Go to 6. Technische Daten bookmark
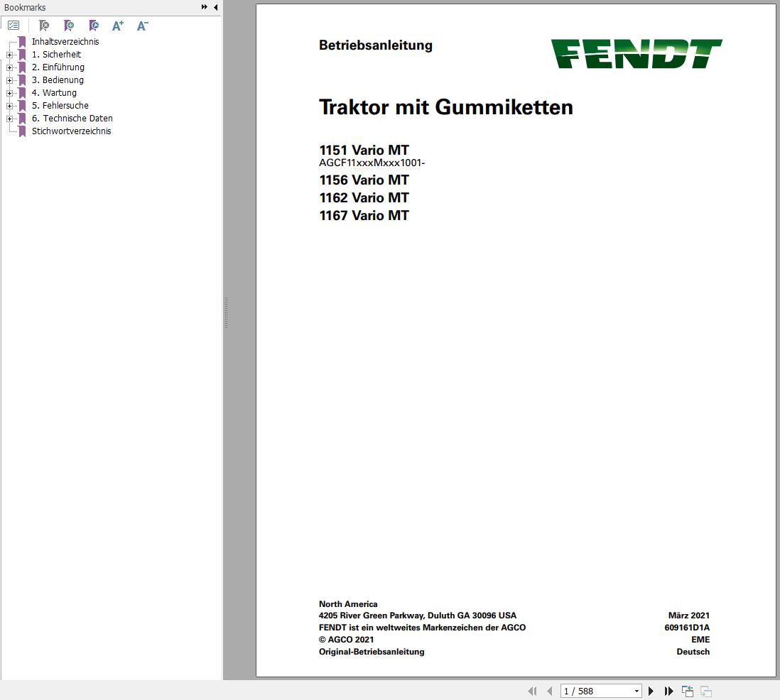The height and width of the screenshot is (700, 780). pyautogui.click(x=72, y=119)
